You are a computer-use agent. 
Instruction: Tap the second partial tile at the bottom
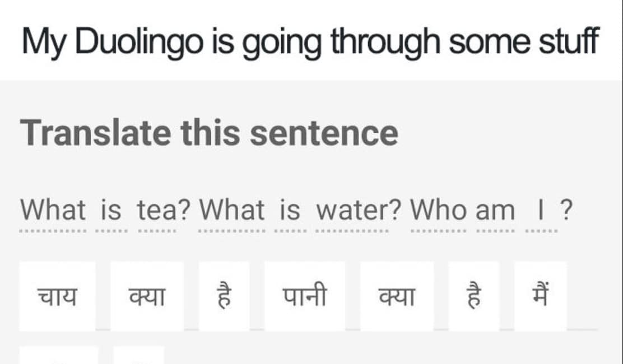(134, 358)
